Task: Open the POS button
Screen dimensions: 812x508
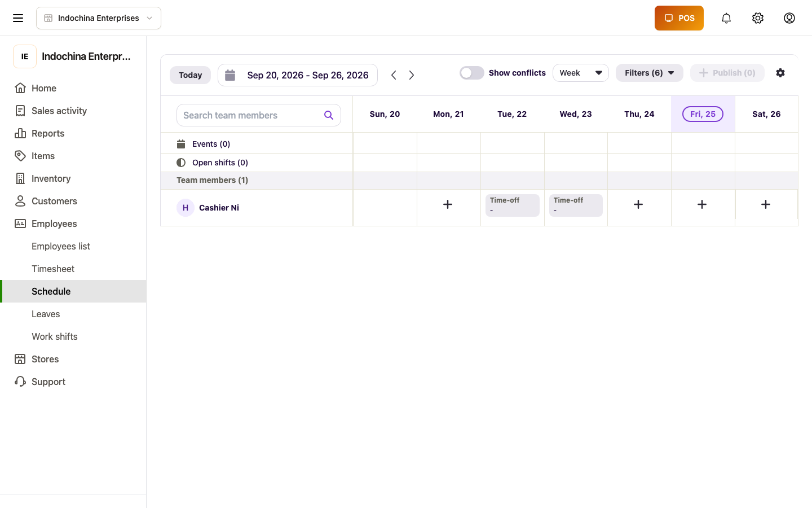Action: (x=679, y=18)
